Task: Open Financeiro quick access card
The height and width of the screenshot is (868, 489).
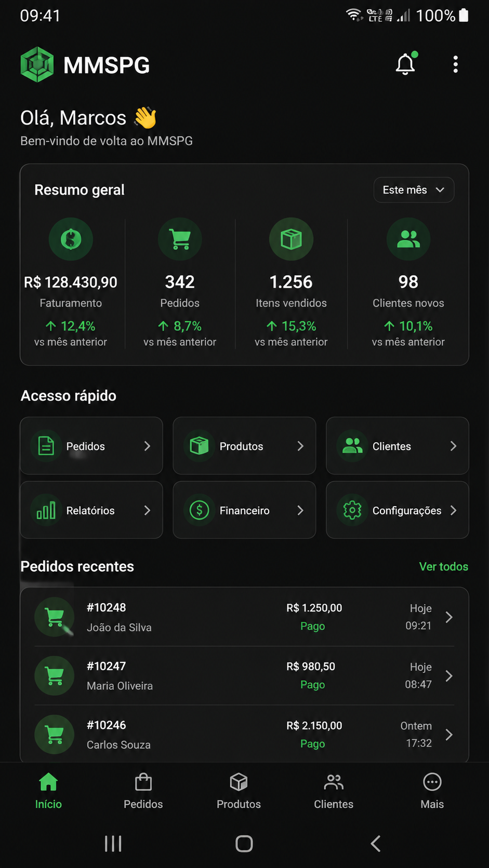Action: pyautogui.click(x=244, y=510)
